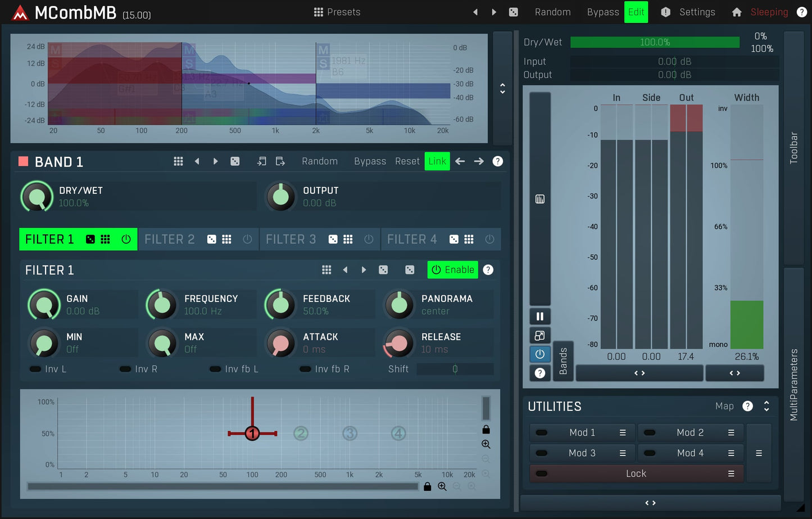Click the Band 1 help question mark
This screenshot has height=519, width=812.
pyautogui.click(x=497, y=161)
